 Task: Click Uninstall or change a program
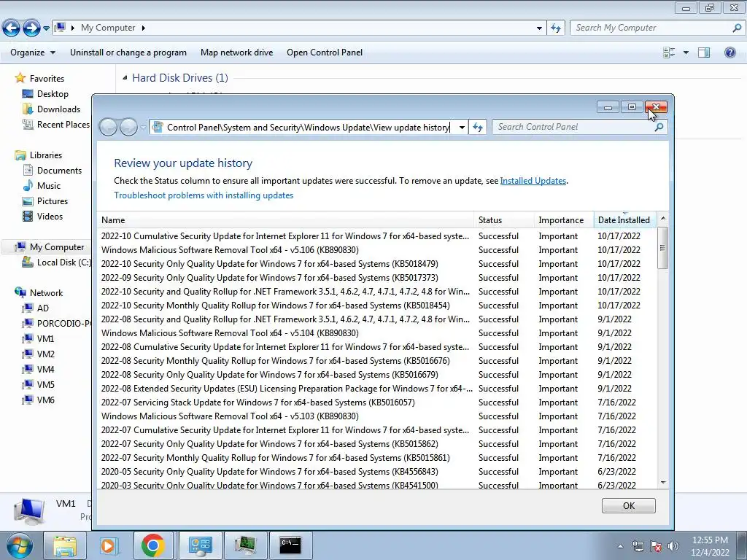pyautogui.click(x=128, y=52)
